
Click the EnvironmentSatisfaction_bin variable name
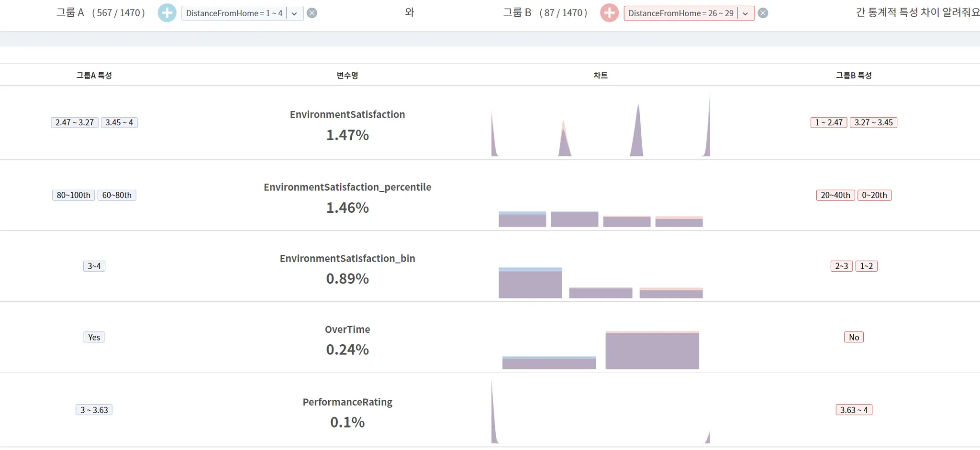[x=347, y=259]
